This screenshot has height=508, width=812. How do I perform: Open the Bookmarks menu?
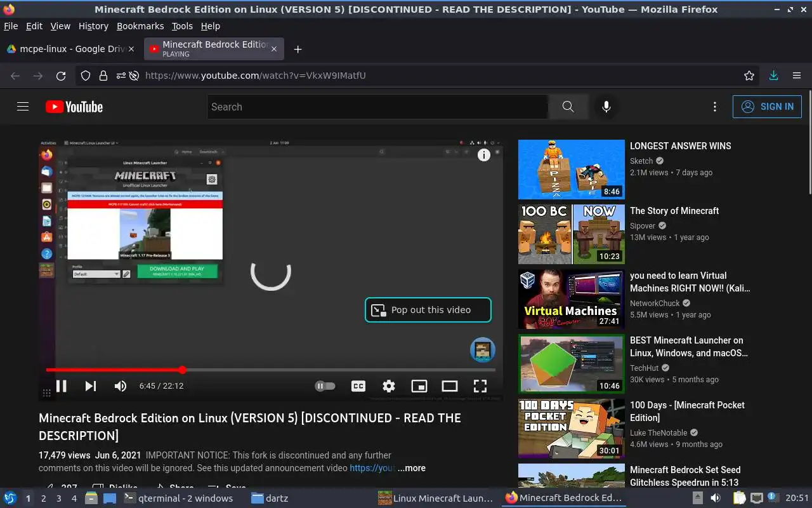point(140,26)
